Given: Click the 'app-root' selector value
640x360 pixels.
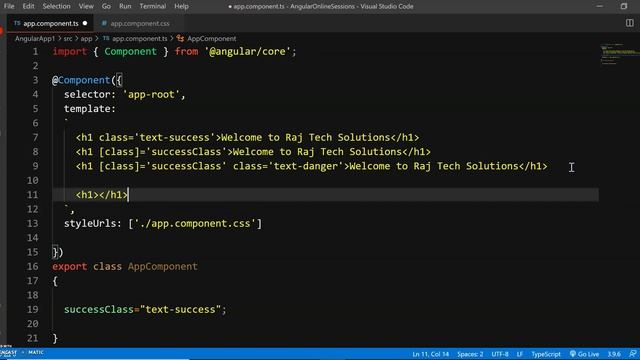Looking at the screenshot, I should pos(151,94).
